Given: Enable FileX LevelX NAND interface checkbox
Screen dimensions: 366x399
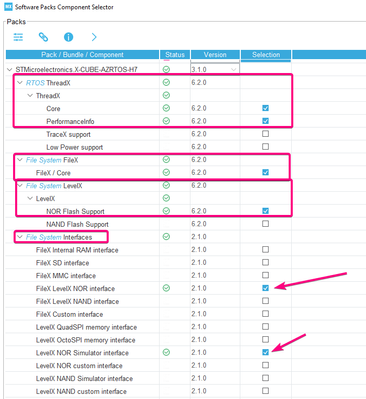Looking at the screenshot, I should tap(265, 301).
